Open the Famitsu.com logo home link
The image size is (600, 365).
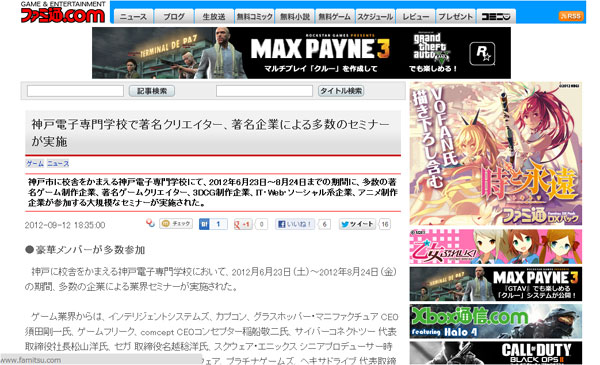point(63,12)
